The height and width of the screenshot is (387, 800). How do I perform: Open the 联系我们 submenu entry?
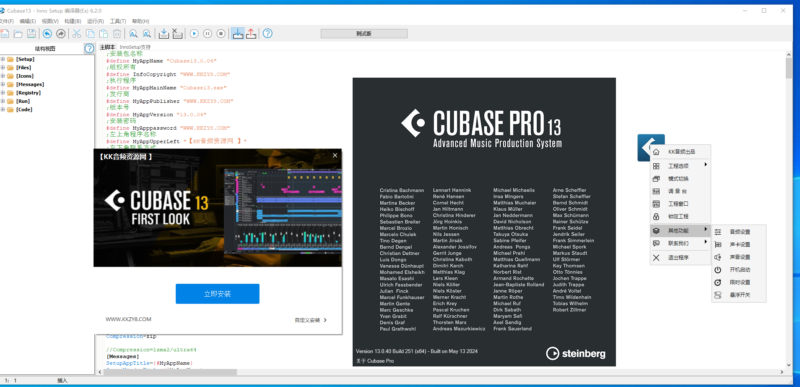pyautogui.click(x=681, y=243)
